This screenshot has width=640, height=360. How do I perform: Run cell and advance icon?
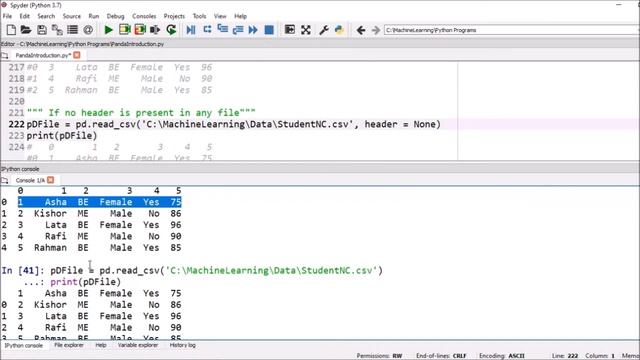(140, 30)
